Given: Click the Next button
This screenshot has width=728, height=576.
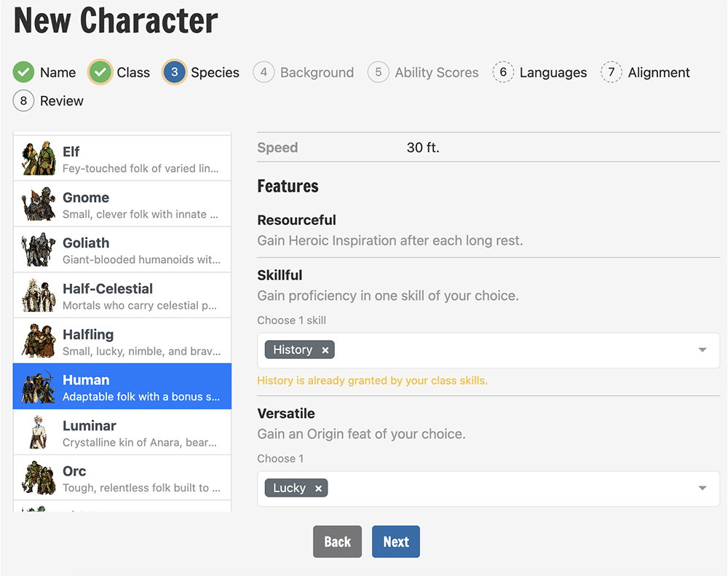Looking at the screenshot, I should (395, 542).
